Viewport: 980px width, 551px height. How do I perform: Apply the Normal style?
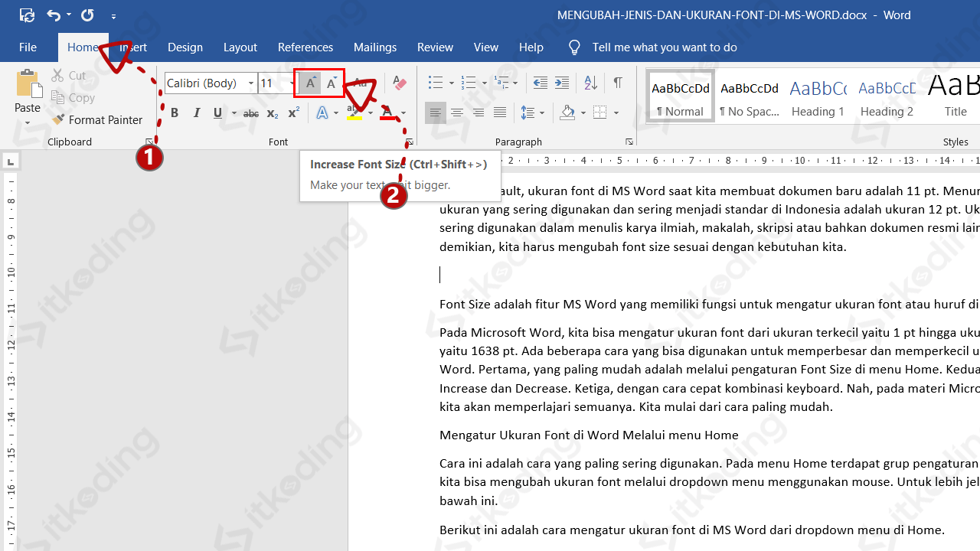point(680,96)
